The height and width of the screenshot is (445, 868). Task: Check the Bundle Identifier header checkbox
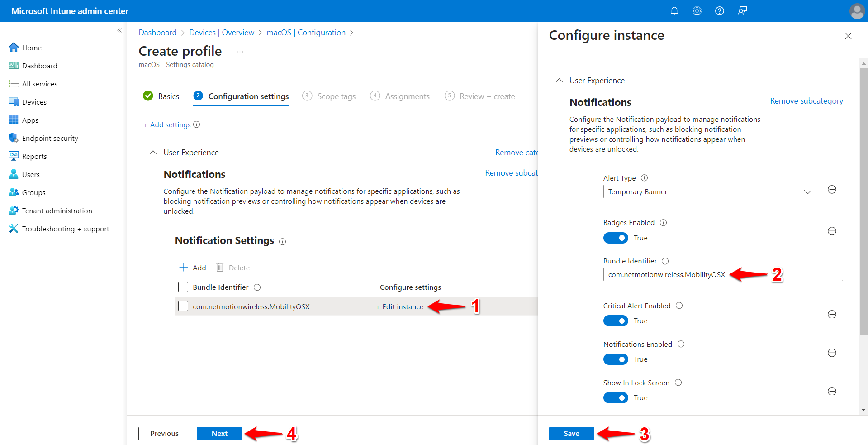pos(183,287)
